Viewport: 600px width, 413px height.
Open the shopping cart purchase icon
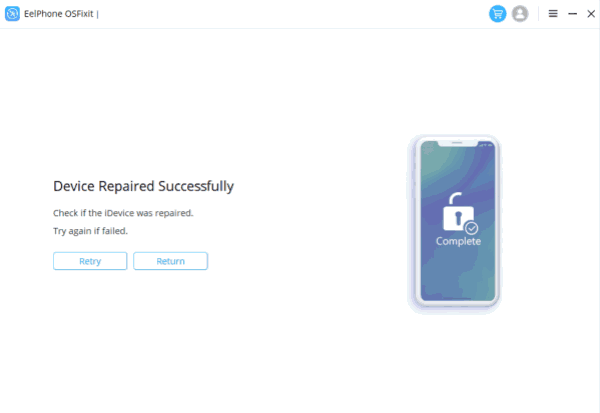click(x=497, y=14)
